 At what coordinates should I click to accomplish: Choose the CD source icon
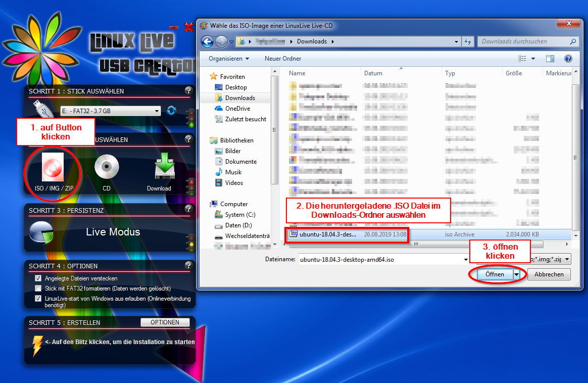pyautogui.click(x=107, y=167)
